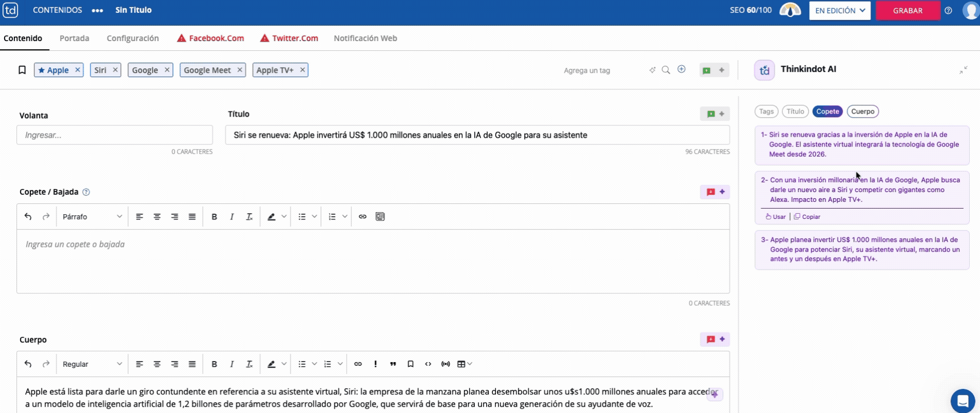The height and width of the screenshot is (413, 980).
Task: Open the Notificación Web tab
Action: [366, 39]
